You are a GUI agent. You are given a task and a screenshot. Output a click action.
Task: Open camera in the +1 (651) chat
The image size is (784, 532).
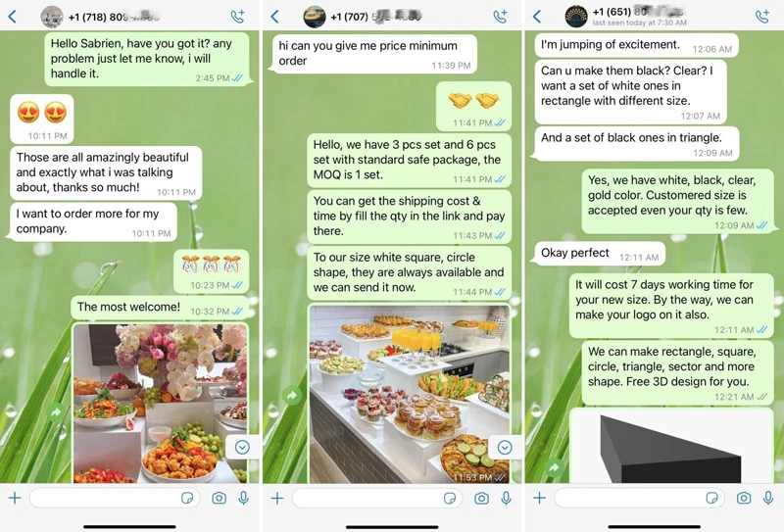click(744, 498)
